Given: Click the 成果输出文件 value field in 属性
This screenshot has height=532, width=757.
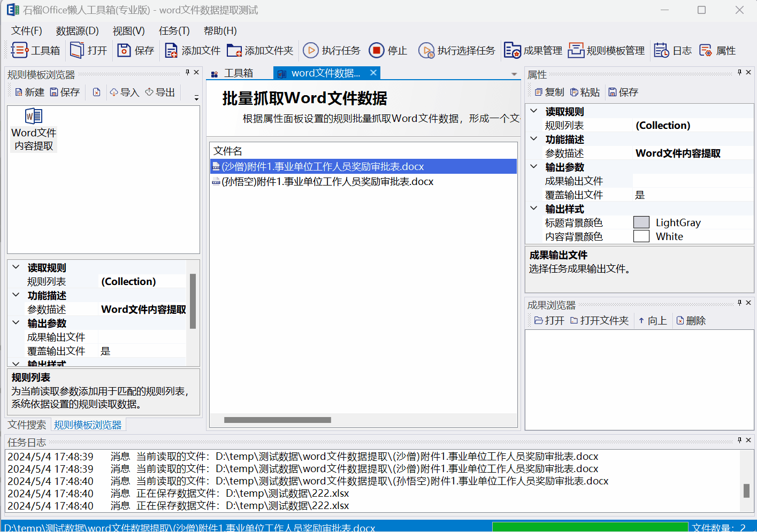Looking at the screenshot, I should coord(693,181).
